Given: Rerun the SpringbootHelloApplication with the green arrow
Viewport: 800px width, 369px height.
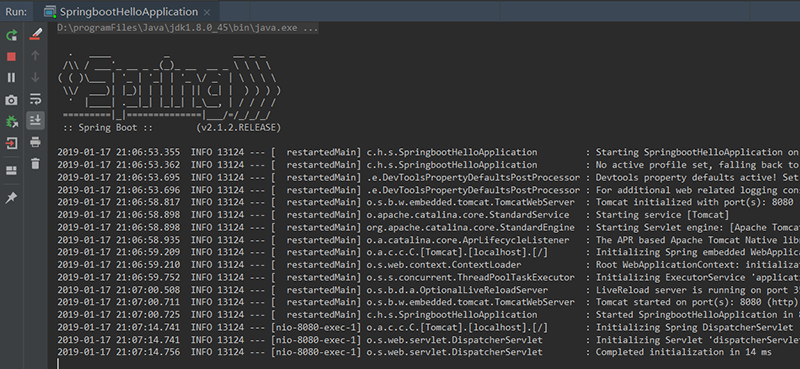Looking at the screenshot, I should coord(11,35).
